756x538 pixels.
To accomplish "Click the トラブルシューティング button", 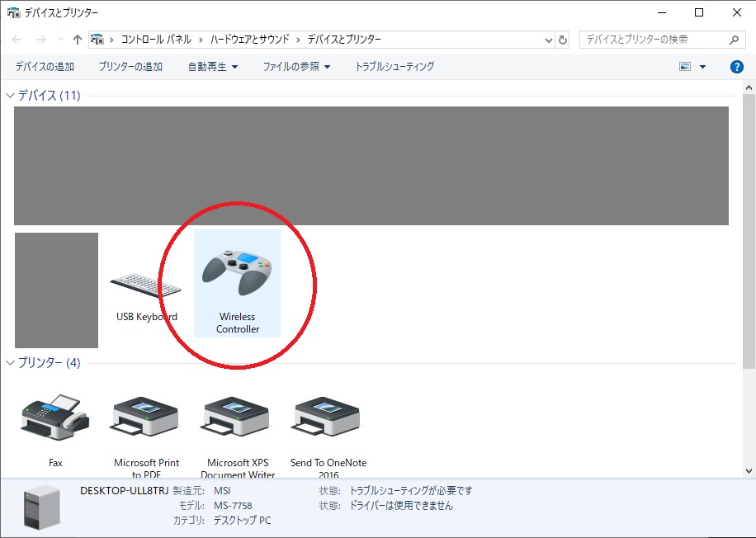I will click(x=395, y=67).
